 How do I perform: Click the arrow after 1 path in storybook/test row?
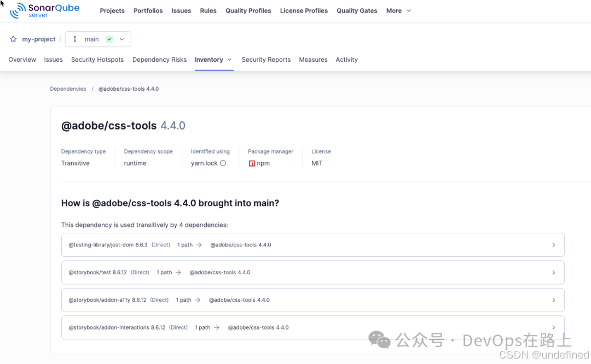click(x=178, y=272)
